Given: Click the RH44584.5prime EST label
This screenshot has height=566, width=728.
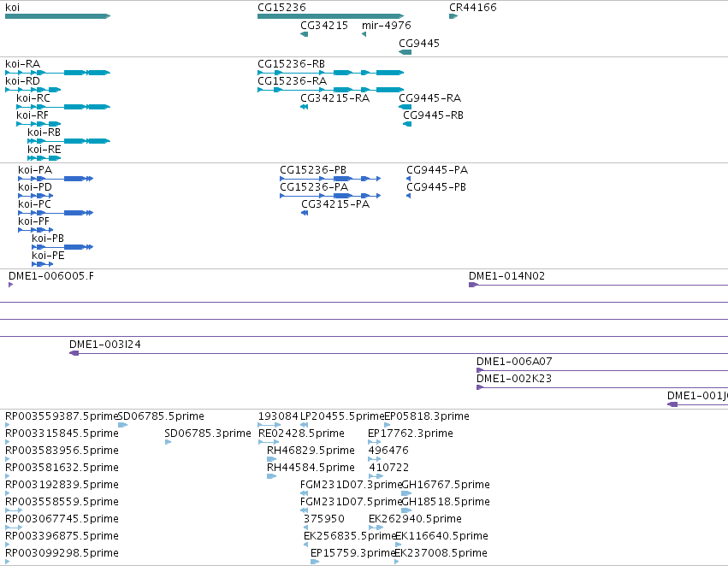Looking at the screenshot, I should [311, 469].
